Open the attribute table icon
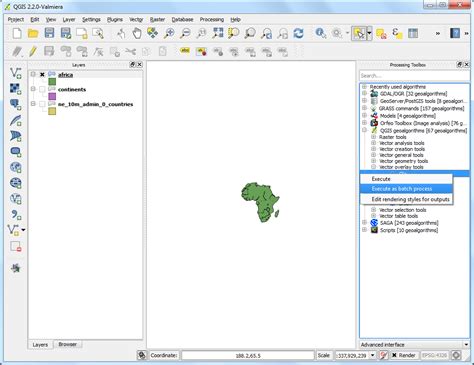Viewport: 474px width, 365px height. coord(413,33)
